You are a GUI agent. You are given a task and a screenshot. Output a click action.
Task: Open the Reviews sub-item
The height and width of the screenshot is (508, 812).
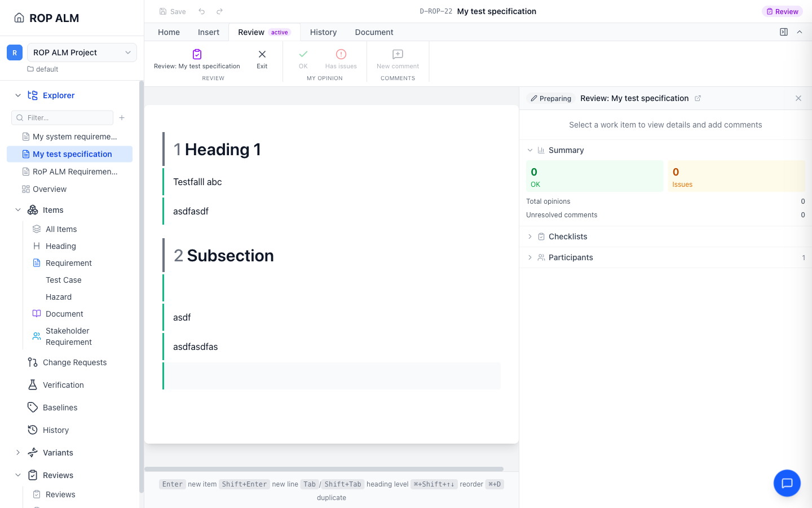[x=60, y=494]
